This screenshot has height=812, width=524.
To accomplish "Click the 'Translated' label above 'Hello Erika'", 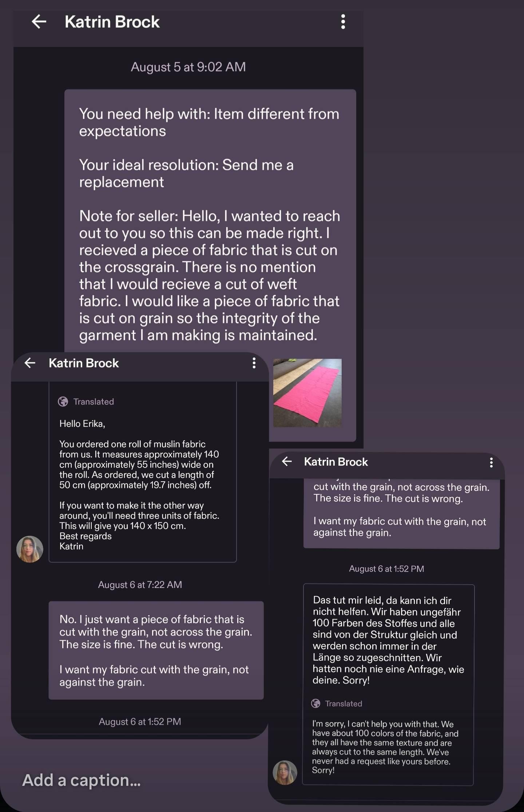I will point(94,402).
